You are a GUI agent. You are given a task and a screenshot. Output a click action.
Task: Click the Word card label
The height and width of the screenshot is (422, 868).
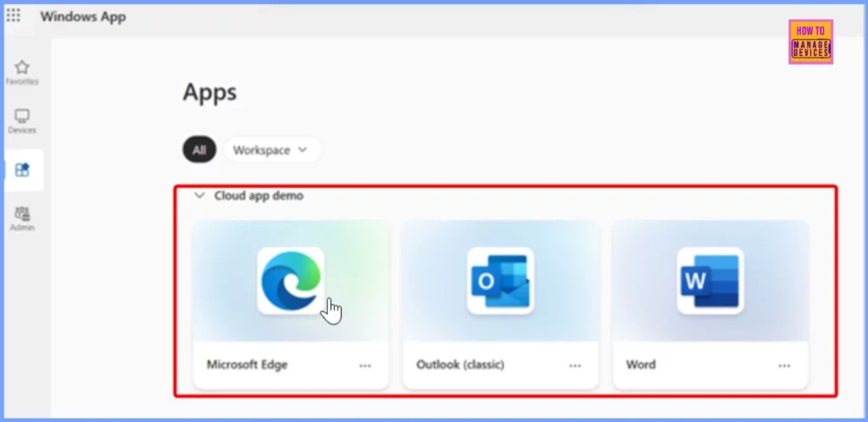[x=641, y=365]
